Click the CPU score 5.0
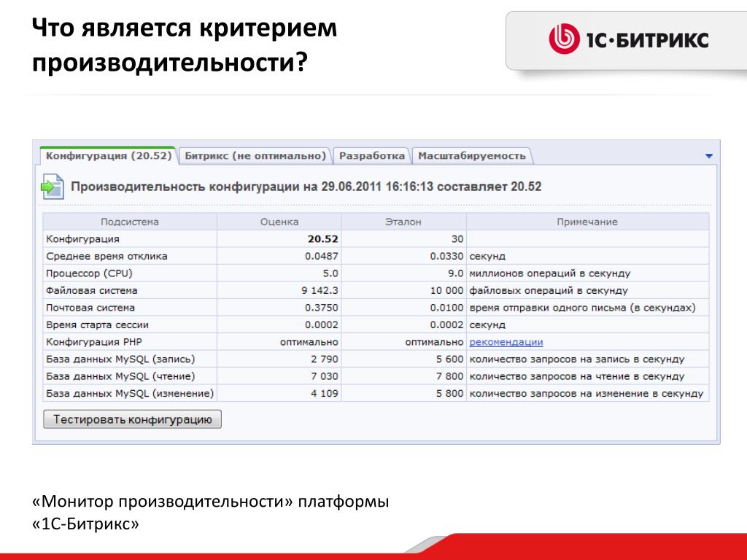The image size is (747, 560). pos(330,273)
